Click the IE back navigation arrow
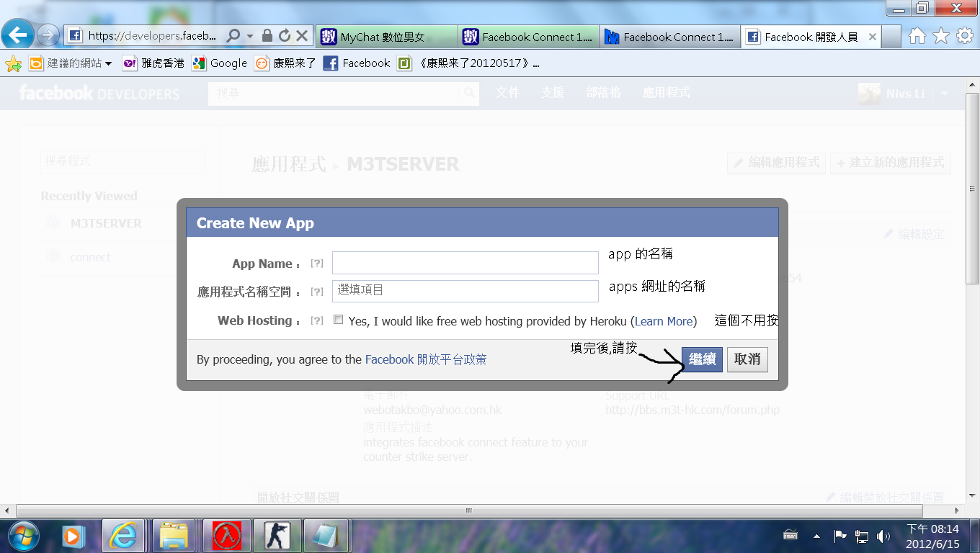The height and width of the screenshot is (553, 980). [x=18, y=34]
